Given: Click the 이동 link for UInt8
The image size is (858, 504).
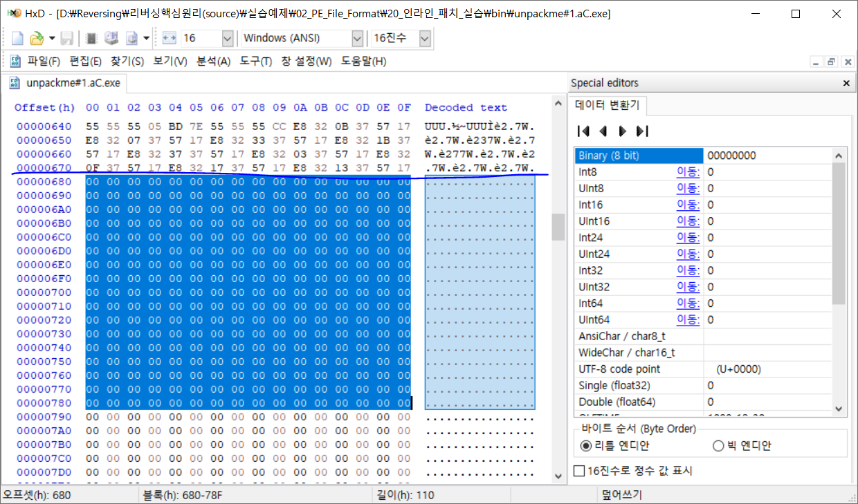Looking at the screenshot, I should [x=688, y=188].
